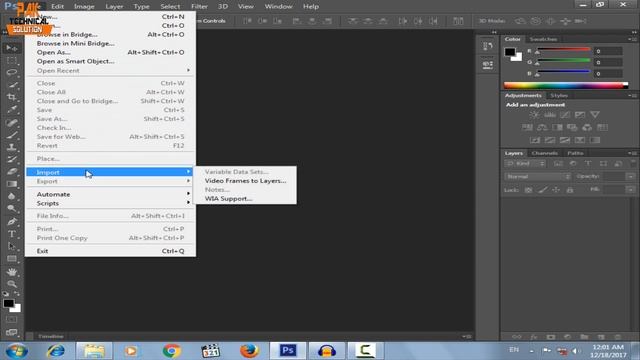
Task: Switch to the Swatches tab
Action: 543,39
